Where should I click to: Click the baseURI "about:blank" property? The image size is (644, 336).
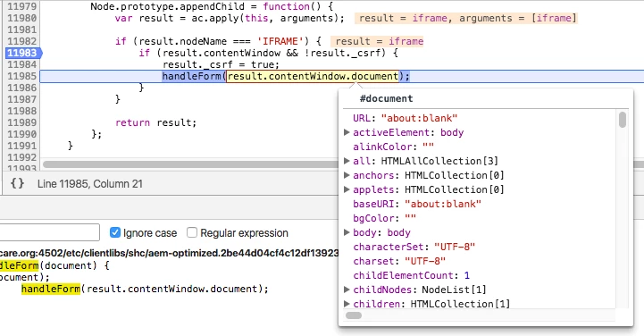pos(417,204)
